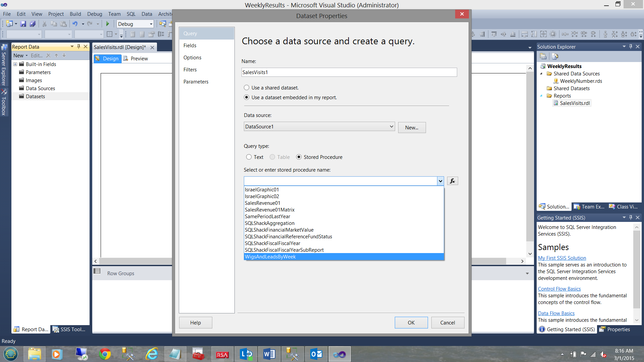Screen dimensions: 644x362
Task: Switch to the Fields page
Action: coord(190,46)
